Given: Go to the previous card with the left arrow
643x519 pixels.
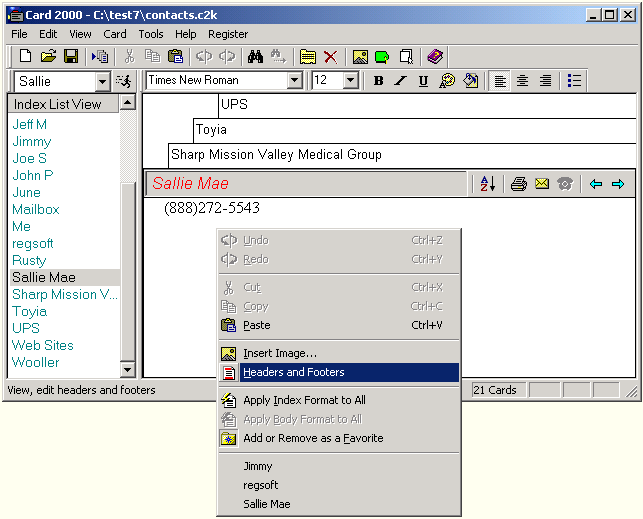Looking at the screenshot, I should pyautogui.click(x=596, y=184).
